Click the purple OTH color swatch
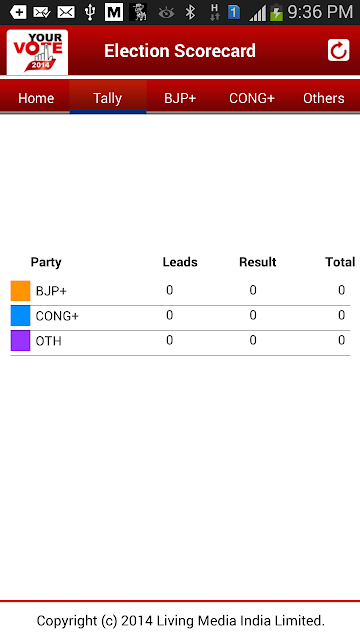 click(x=20, y=340)
